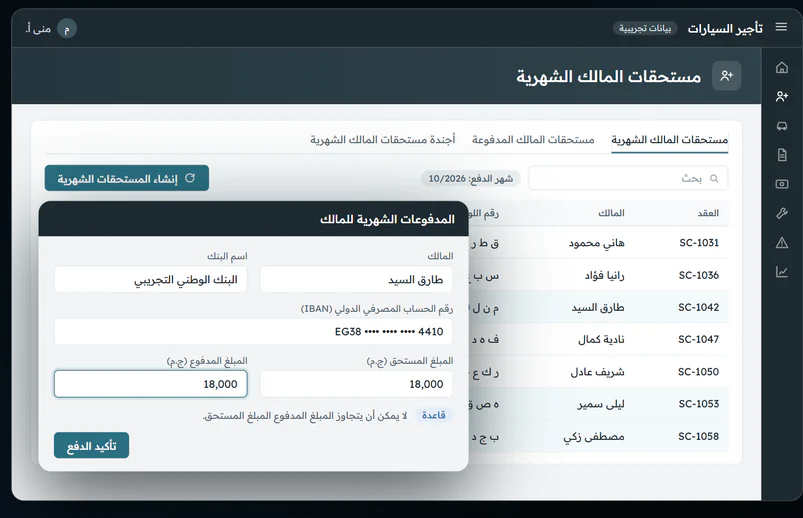Click the المبلغ المستحق field
Viewport: 803px width, 518px height.
tap(356, 384)
